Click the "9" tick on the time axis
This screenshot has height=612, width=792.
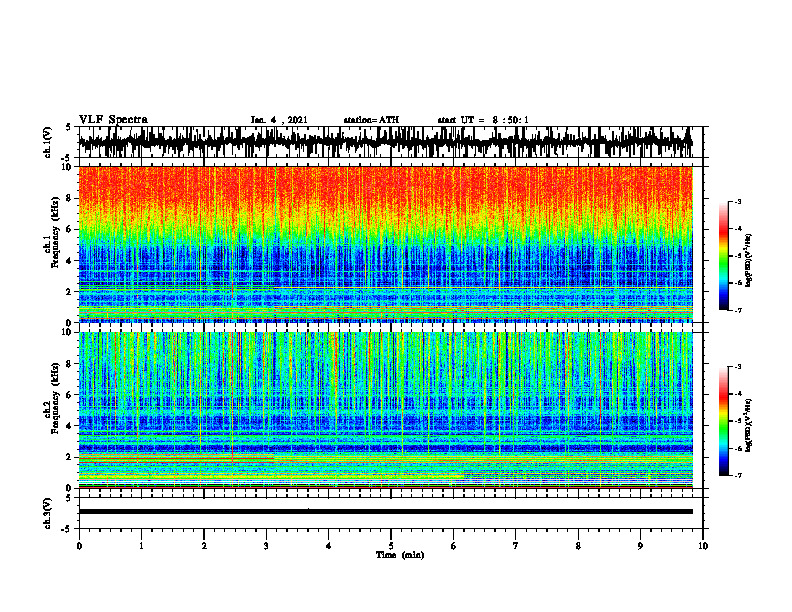tap(640, 546)
